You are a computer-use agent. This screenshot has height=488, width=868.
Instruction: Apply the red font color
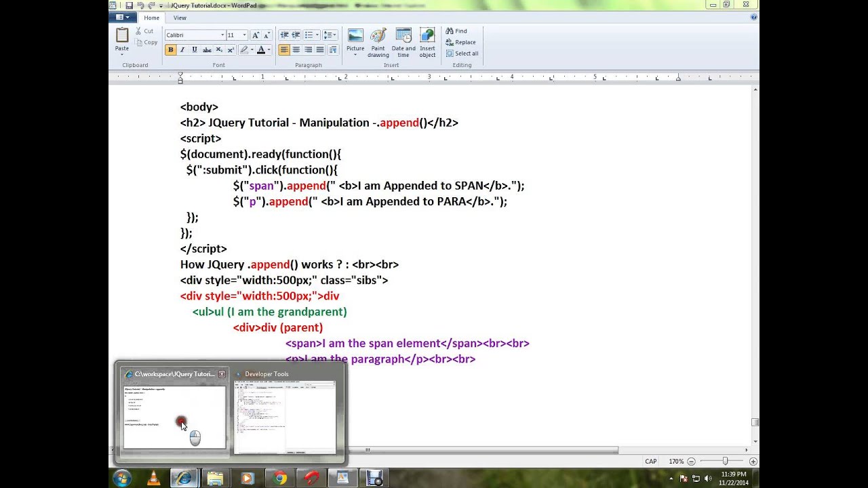(x=261, y=50)
